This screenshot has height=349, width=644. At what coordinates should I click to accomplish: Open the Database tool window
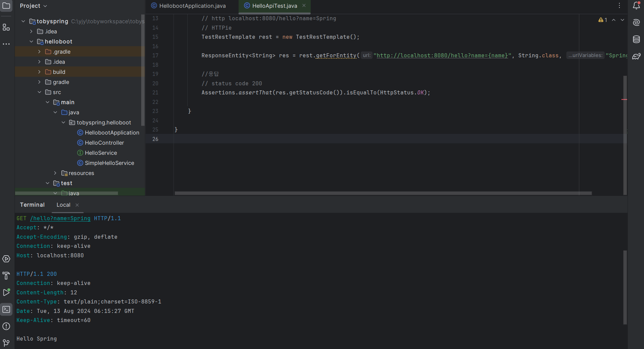click(636, 39)
